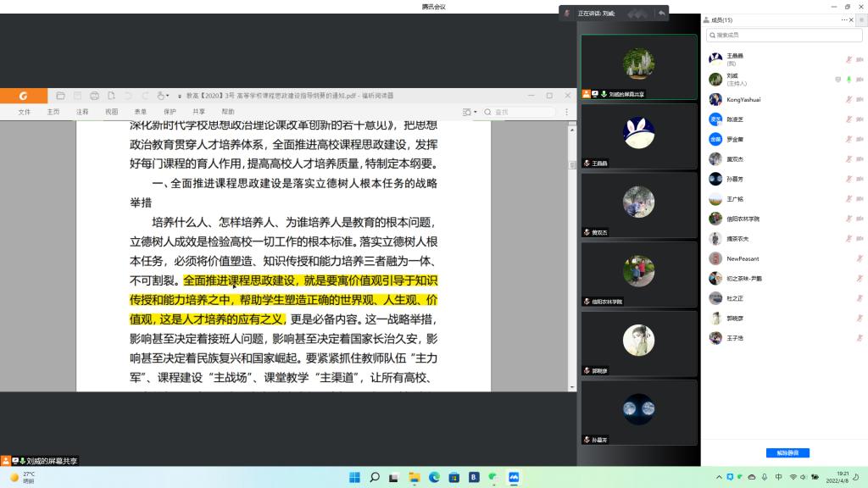Image resolution: width=868 pixels, height=488 pixels.
Task: Open Tencent Meeting from the Windows taskbar
Action: tap(513, 477)
